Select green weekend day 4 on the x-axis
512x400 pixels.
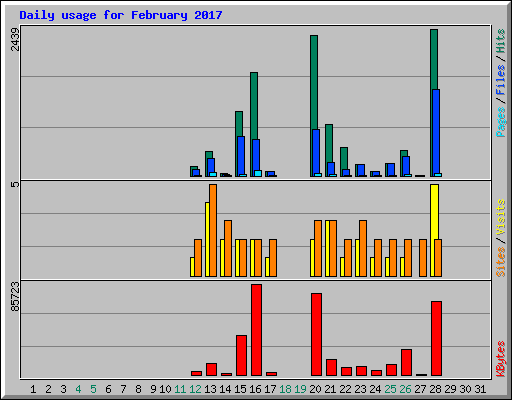pyautogui.click(x=78, y=389)
